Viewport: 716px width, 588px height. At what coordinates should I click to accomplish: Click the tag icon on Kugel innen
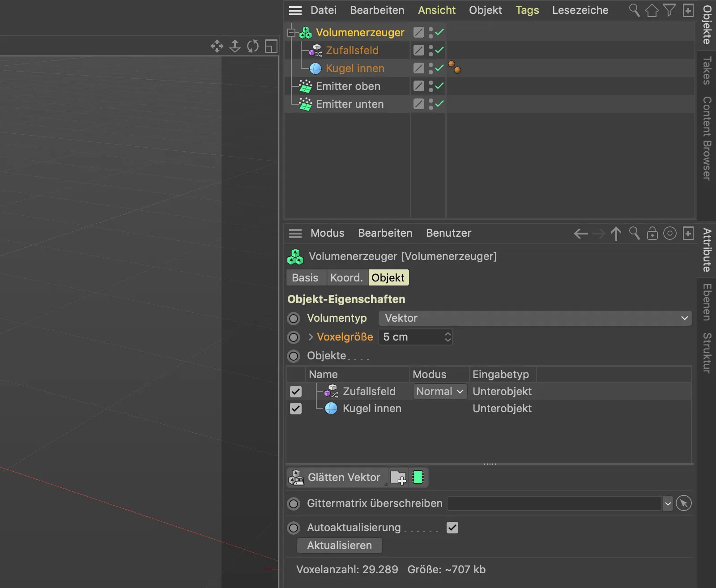coord(455,68)
